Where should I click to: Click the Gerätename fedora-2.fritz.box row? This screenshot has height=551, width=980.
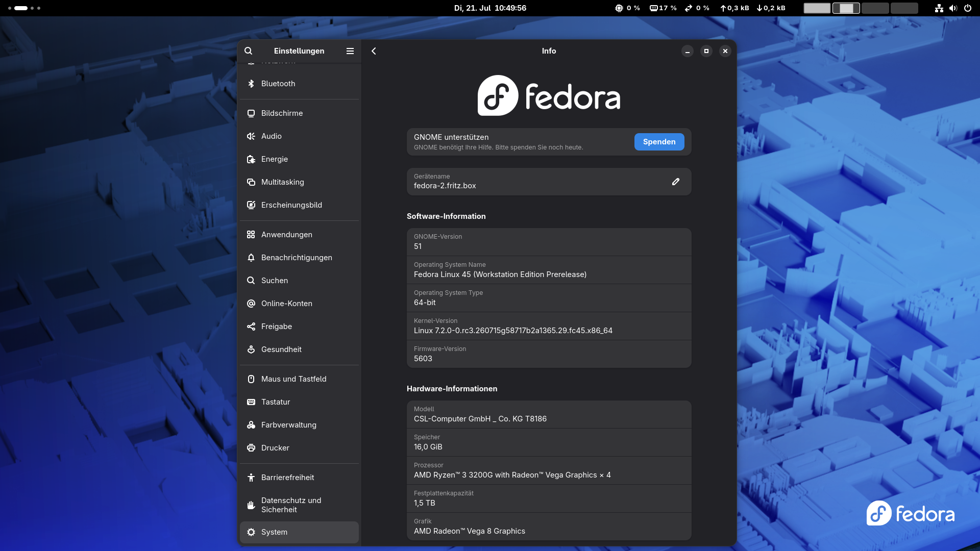[x=549, y=182]
